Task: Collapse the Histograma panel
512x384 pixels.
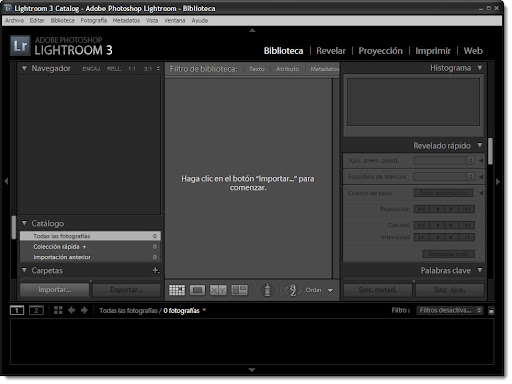Action: (x=480, y=68)
